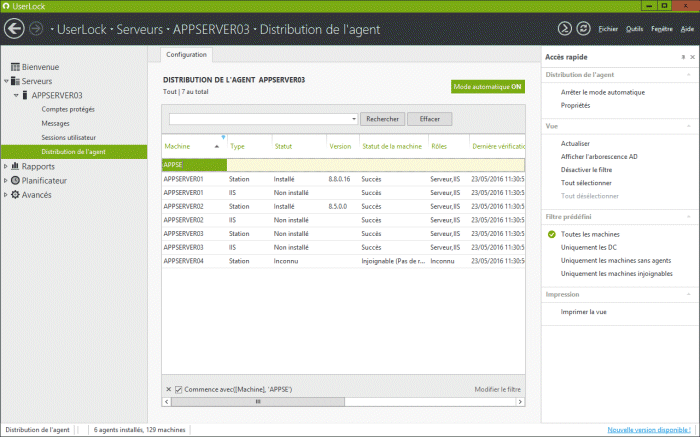
Task: Click the back arrow navigation button
Action: coord(14,29)
